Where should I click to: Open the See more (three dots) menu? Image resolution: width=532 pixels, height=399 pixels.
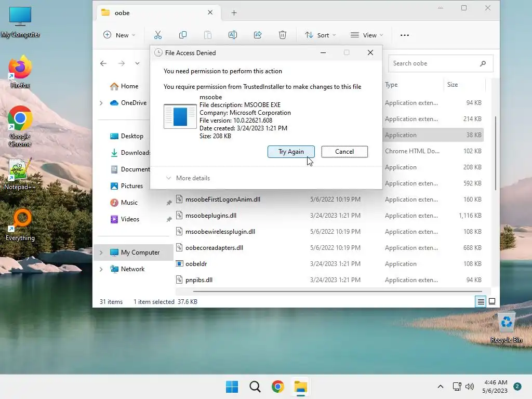[404, 35]
